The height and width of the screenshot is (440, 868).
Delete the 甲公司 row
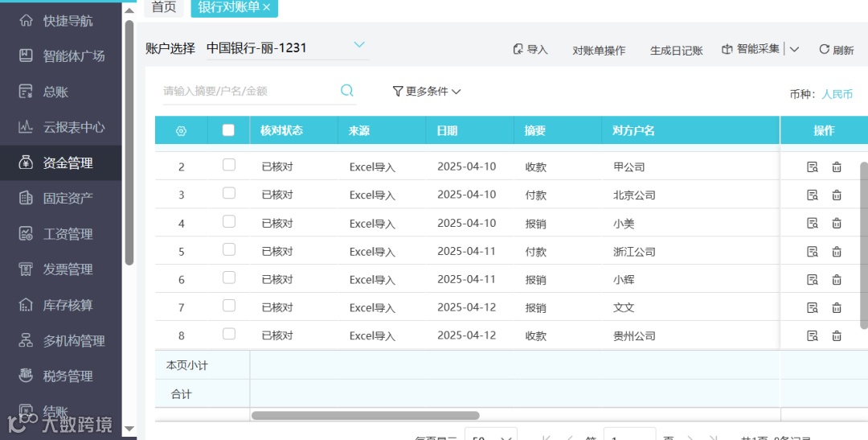[837, 167]
